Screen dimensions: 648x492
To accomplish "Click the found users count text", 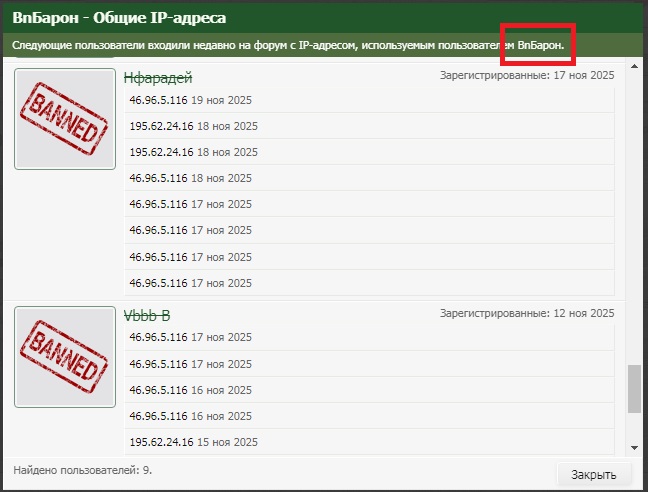I will coord(83,468).
